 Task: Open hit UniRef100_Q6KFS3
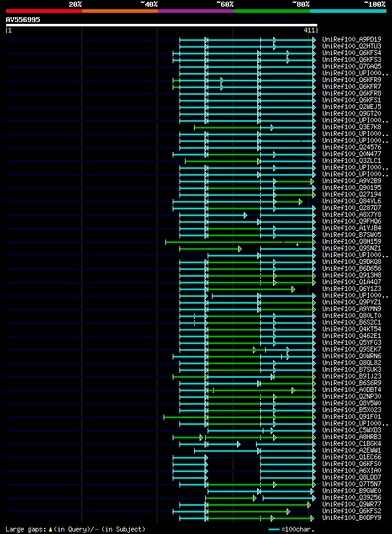(x=352, y=60)
